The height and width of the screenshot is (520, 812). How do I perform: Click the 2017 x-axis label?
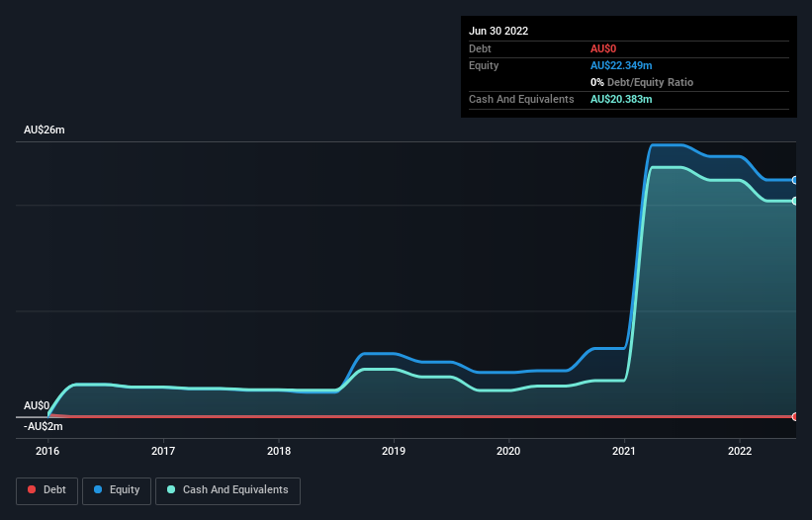pyautogui.click(x=163, y=451)
